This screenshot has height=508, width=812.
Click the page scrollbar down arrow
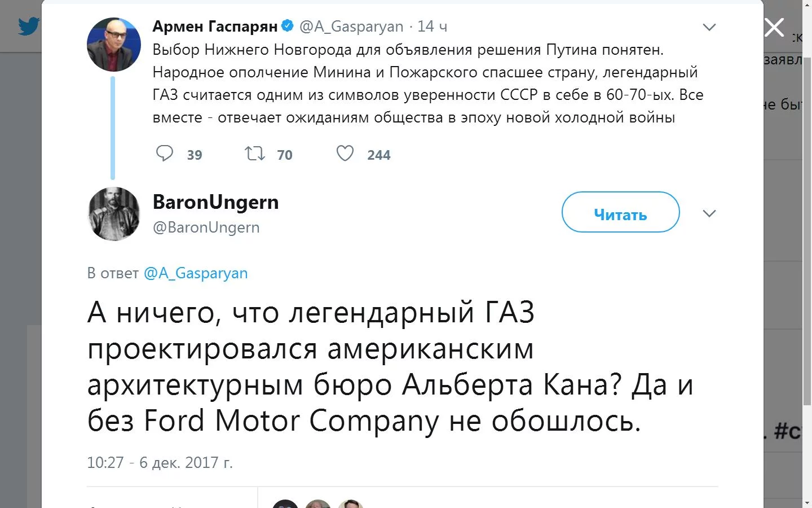coord(807,502)
